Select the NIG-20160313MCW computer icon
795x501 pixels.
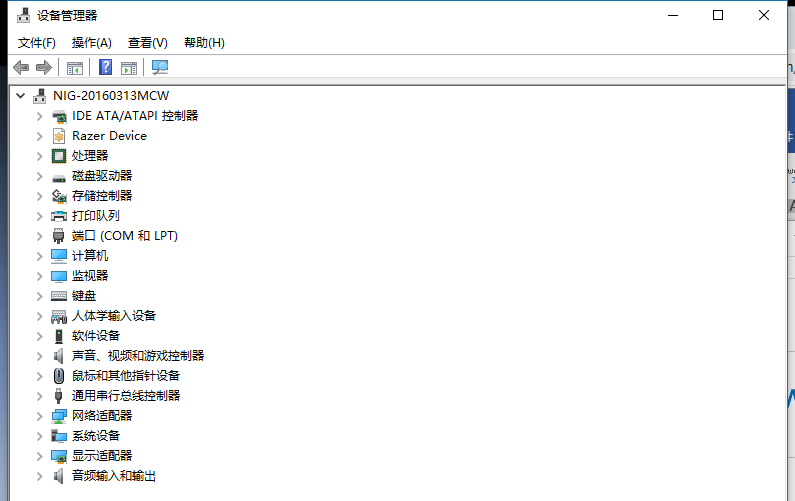39,96
